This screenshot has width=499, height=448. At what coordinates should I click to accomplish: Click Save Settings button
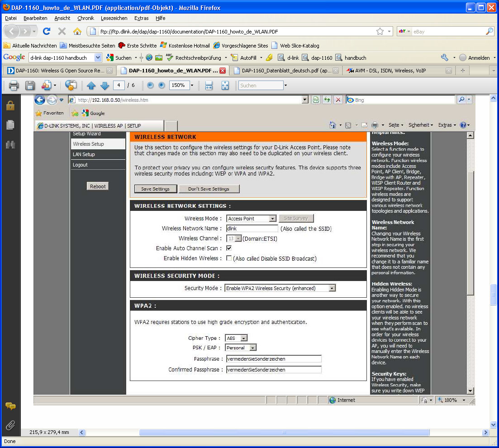[155, 189]
